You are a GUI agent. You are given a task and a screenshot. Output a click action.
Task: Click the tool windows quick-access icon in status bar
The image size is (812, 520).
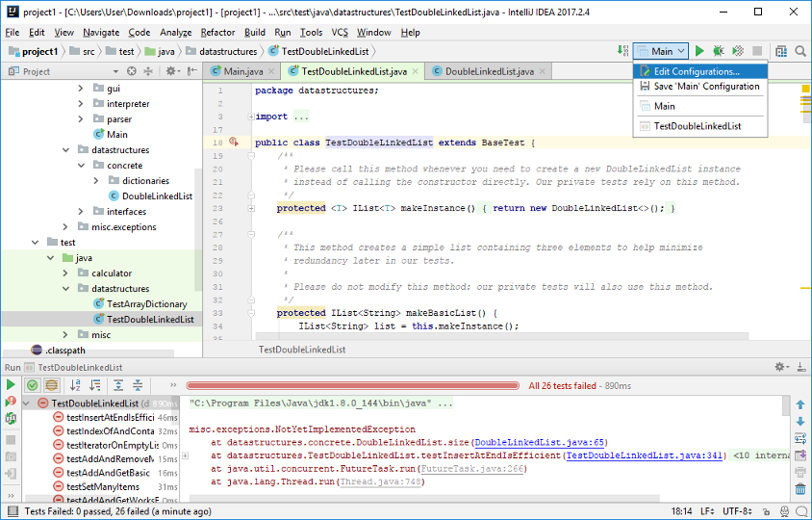[13, 511]
